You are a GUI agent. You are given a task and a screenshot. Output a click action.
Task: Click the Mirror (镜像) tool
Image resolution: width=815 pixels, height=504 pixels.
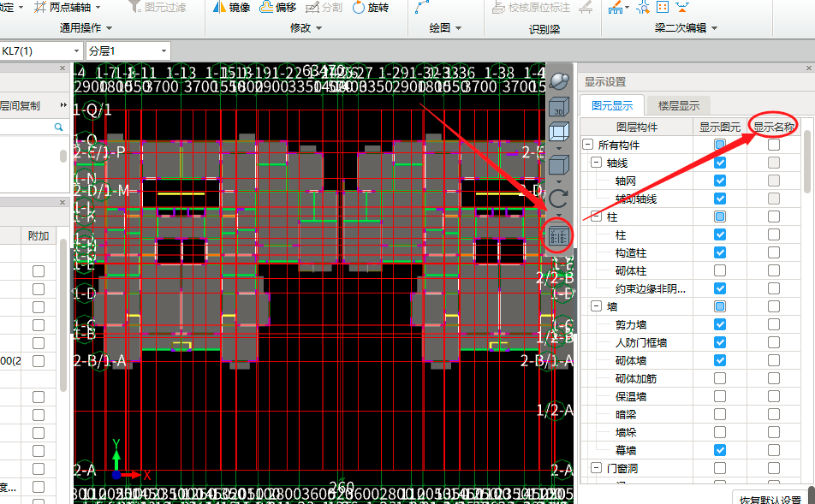tap(232, 8)
